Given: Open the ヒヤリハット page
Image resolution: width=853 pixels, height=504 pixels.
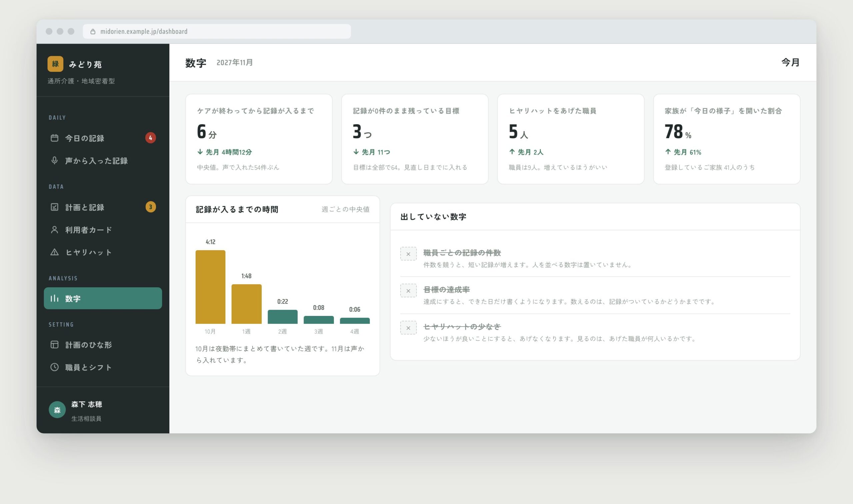Looking at the screenshot, I should pos(103,252).
